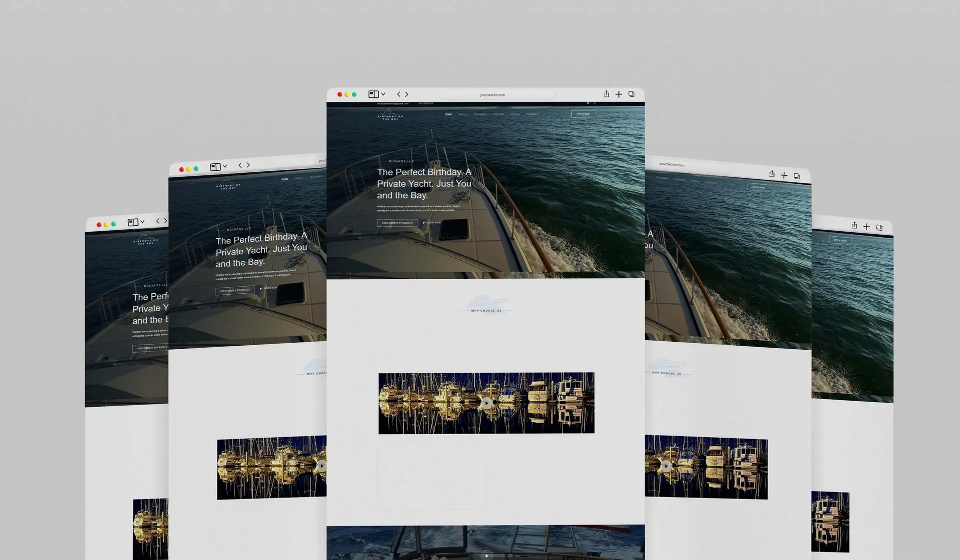Open PACKAGES in the center site navigation
The image size is (960, 560).
(480, 114)
